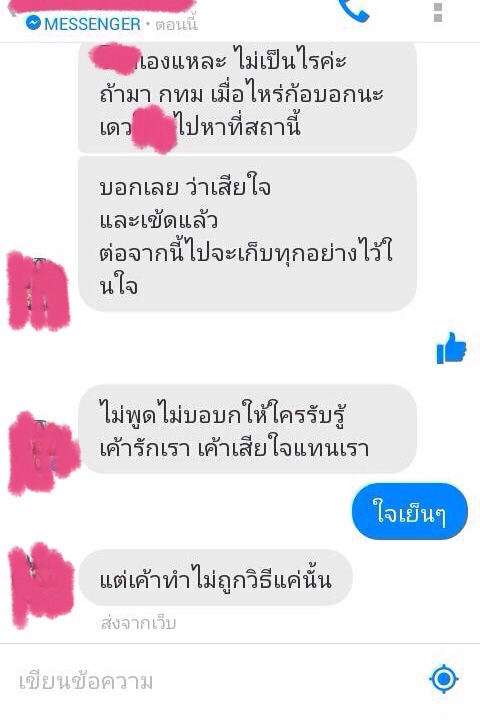Tap the ส่งจากเว็บ sent-from-web label
The height and width of the screenshot is (720, 480).
pyautogui.click(x=138, y=623)
